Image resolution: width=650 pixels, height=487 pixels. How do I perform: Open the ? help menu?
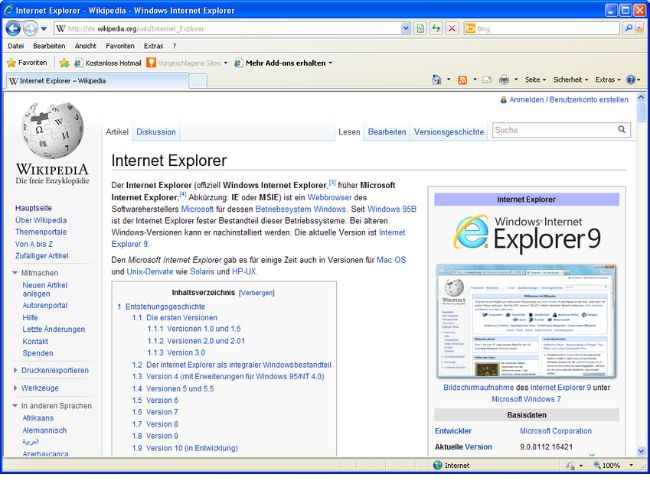pos(174,46)
